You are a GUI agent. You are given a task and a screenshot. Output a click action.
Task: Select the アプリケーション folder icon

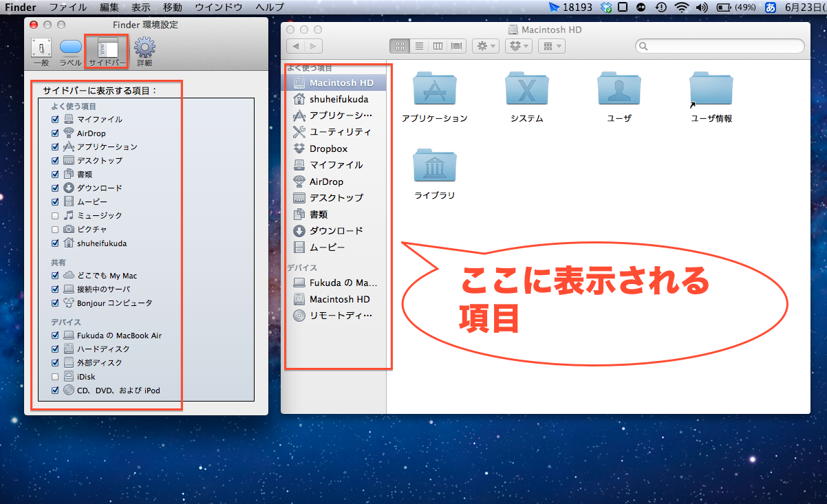tap(434, 89)
